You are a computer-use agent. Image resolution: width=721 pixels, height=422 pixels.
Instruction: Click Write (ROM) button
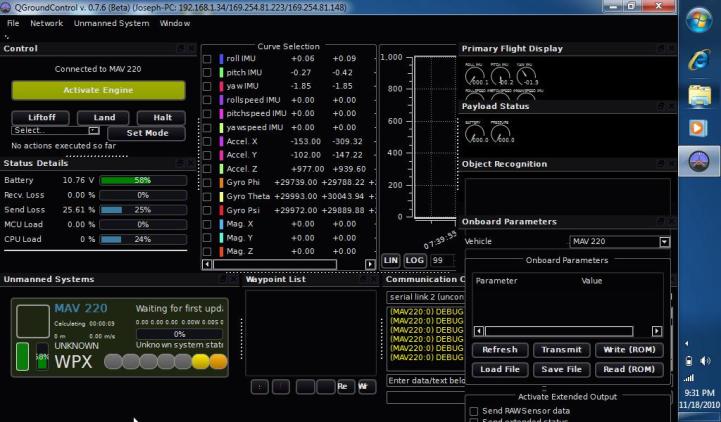click(629, 350)
